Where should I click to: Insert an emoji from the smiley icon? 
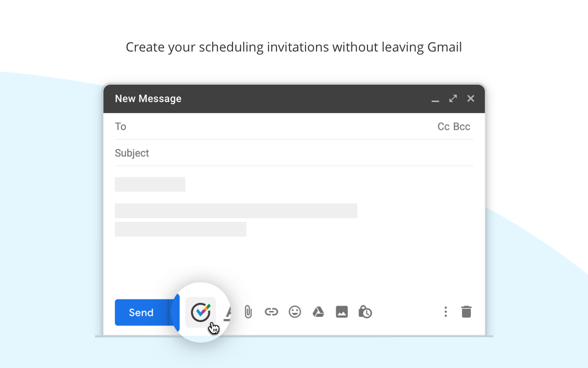[294, 311]
